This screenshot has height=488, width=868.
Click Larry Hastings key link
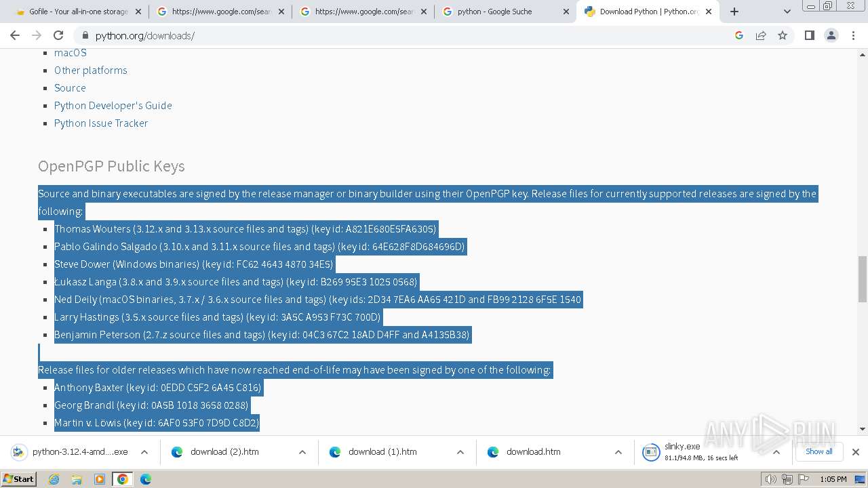[x=218, y=317]
